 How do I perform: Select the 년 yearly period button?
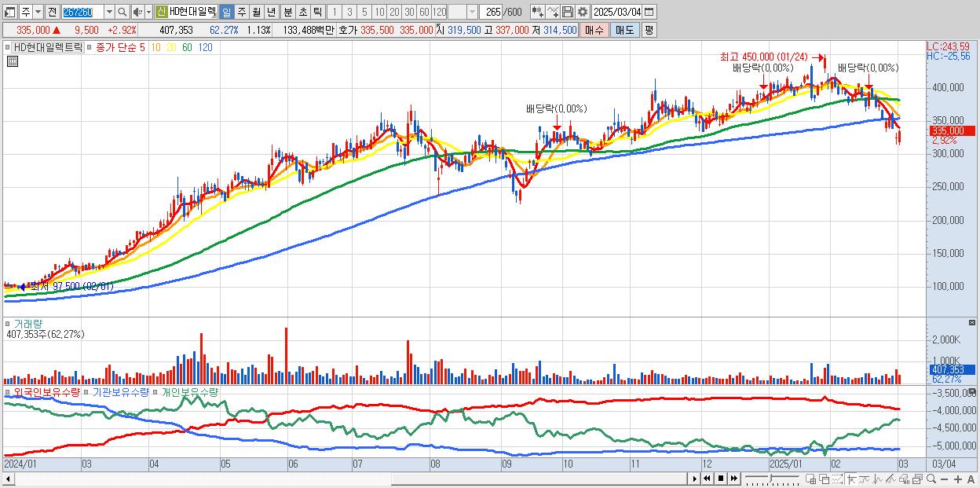[271, 13]
